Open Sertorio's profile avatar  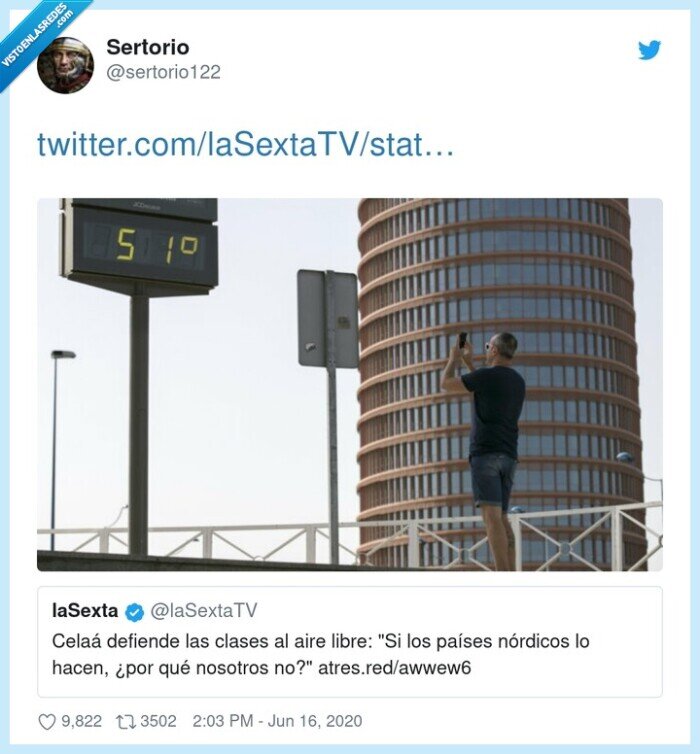[65, 65]
